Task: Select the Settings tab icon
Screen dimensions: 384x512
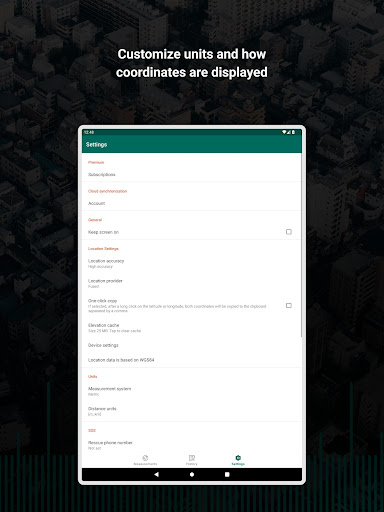Action: click(238, 458)
